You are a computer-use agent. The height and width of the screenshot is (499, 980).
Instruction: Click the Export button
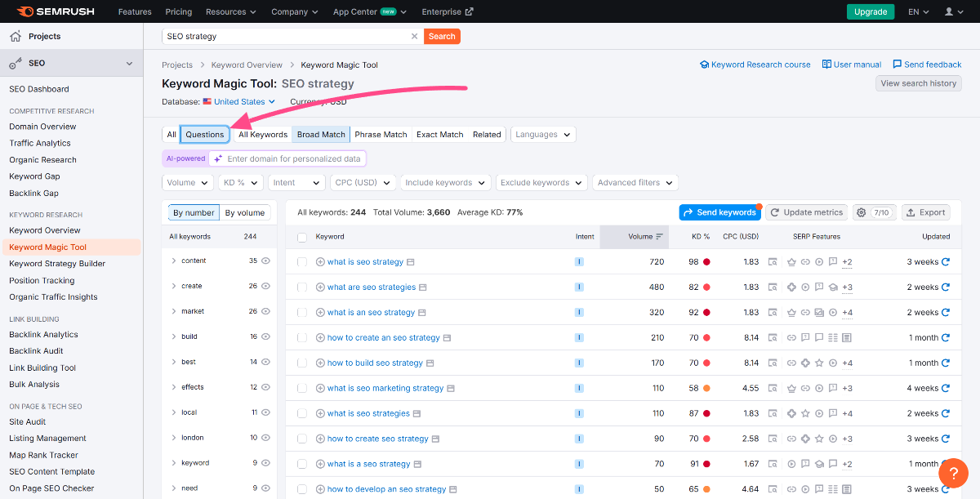[925, 212]
